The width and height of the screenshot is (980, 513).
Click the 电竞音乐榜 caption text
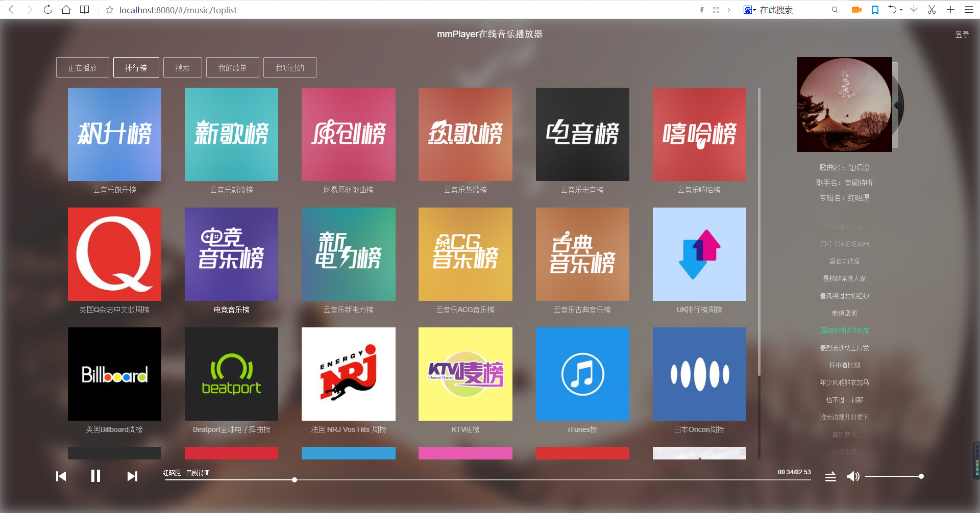pos(231,310)
